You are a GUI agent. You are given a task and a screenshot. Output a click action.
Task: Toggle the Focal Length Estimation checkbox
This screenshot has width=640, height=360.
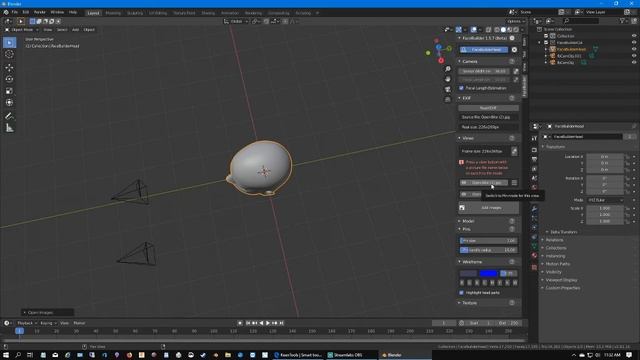point(462,88)
